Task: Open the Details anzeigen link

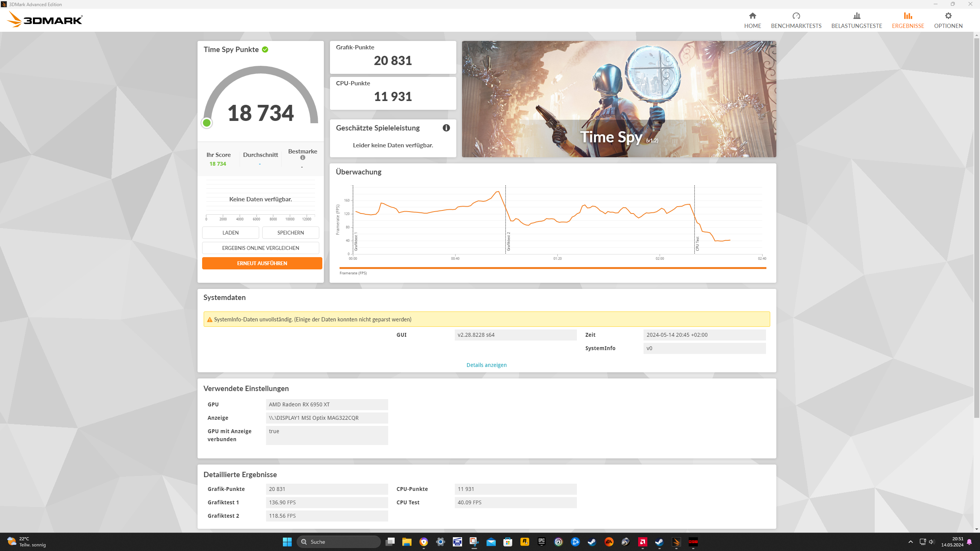Action: [x=487, y=365]
